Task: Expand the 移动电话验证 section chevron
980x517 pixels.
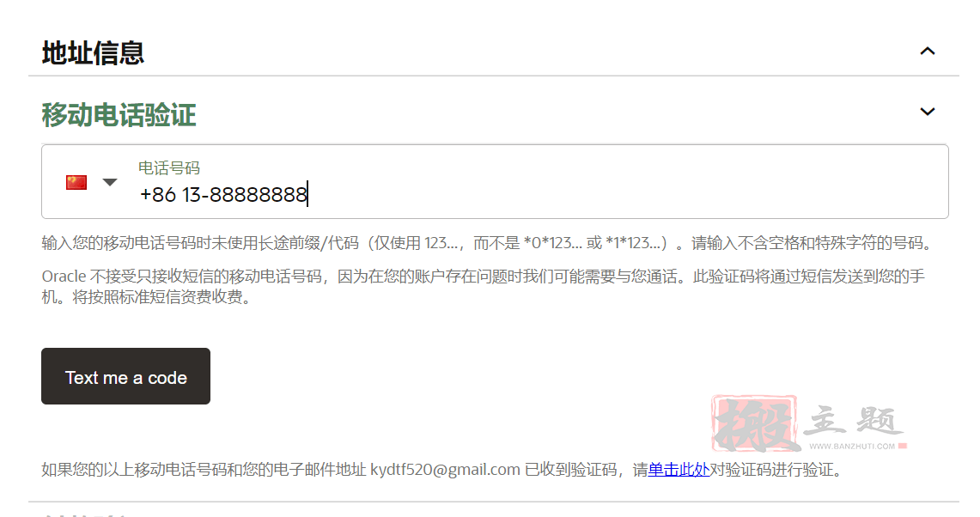Action: (928, 112)
